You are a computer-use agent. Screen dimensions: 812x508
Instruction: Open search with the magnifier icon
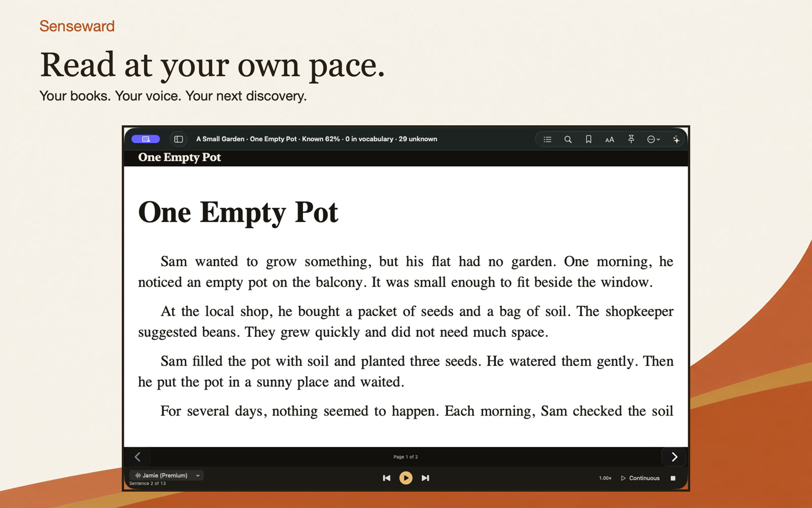point(568,139)
